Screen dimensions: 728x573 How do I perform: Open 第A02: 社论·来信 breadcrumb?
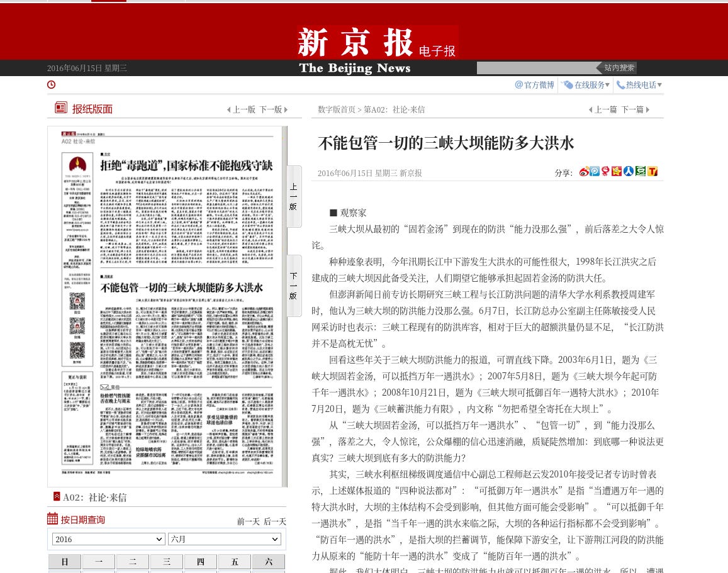394,109
